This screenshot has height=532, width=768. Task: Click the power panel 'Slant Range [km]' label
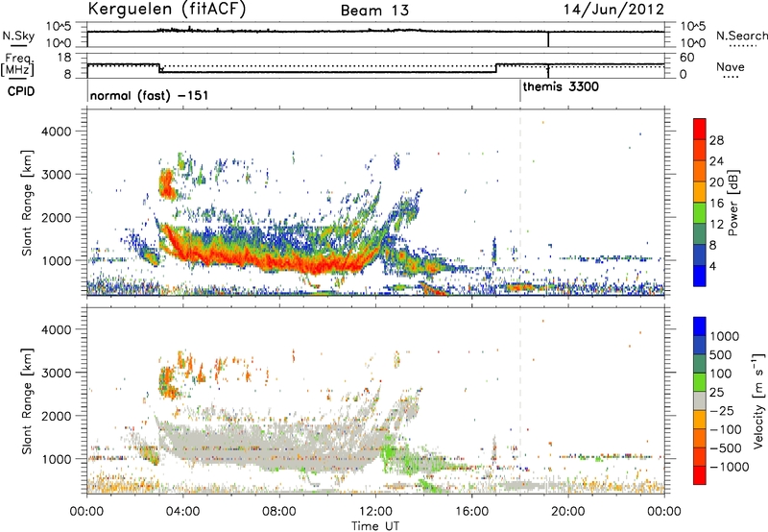(27, 203)
